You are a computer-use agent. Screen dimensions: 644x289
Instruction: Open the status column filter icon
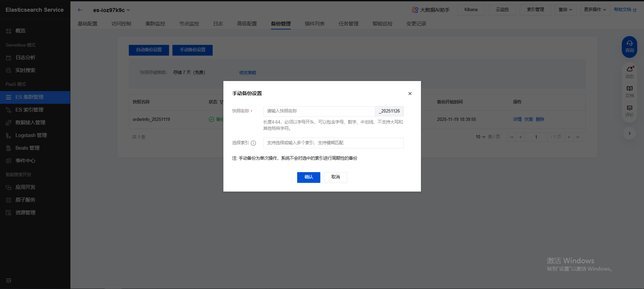pos(221,102)
